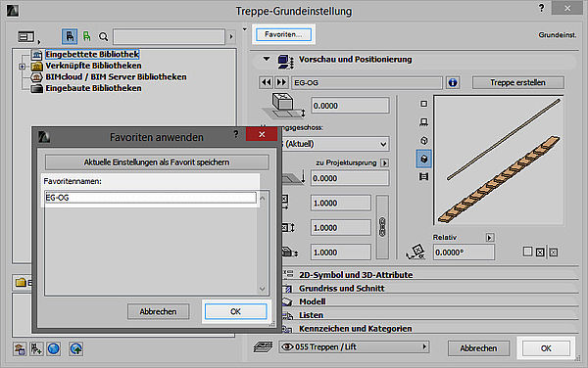Select the black chair library filter icon
588x368 pixels.
click(70, 36)
